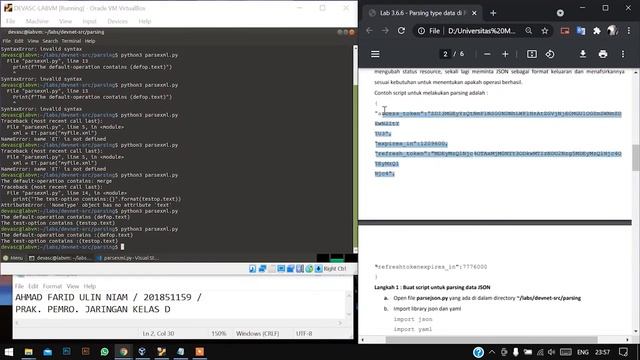The width and height of the screenshot is (640, 360).
Task: Open VirtualBox Input menu
Action: pos(89,21)
